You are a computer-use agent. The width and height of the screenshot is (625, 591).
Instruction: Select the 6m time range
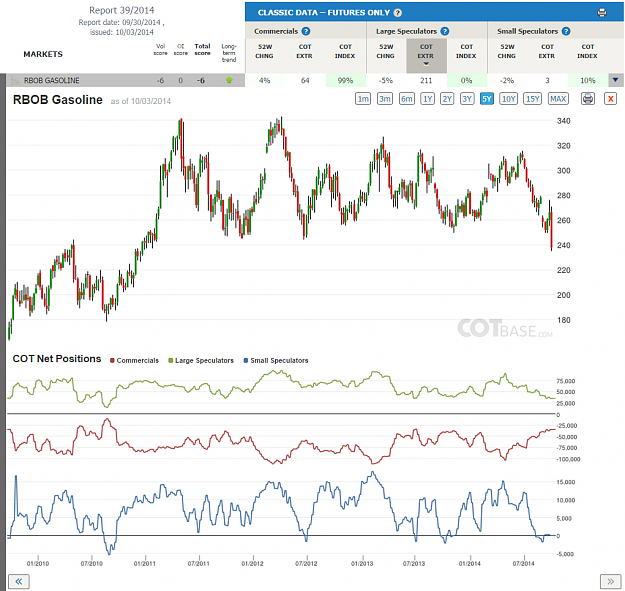[407, 98]
